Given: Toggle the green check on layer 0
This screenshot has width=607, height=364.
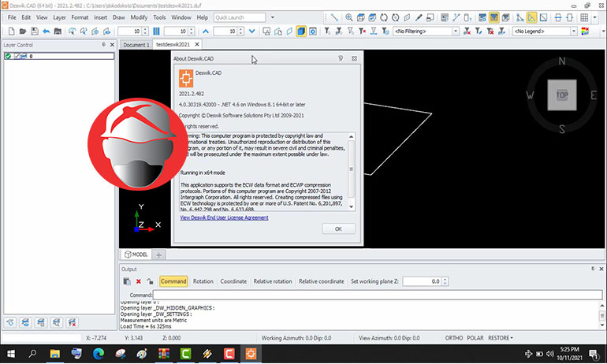Looking at the screenshot, I should pyautogui.click(x=8, y=56).
